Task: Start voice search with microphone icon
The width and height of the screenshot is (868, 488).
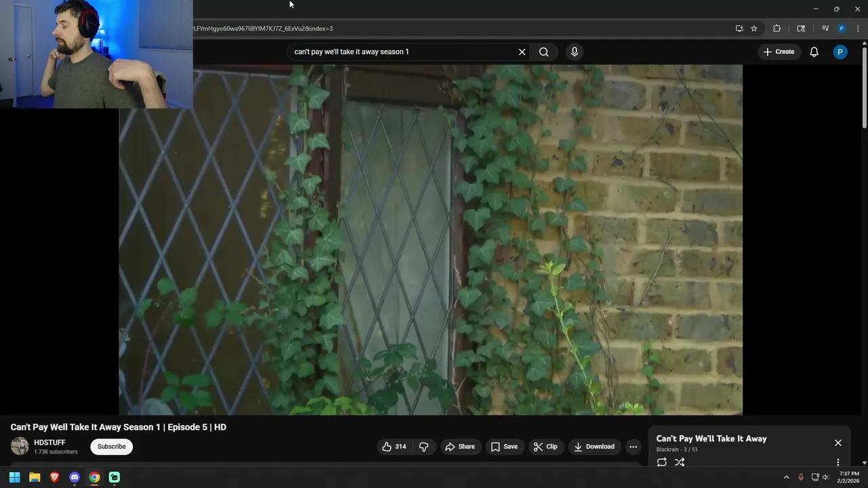Action: [574, 52]
